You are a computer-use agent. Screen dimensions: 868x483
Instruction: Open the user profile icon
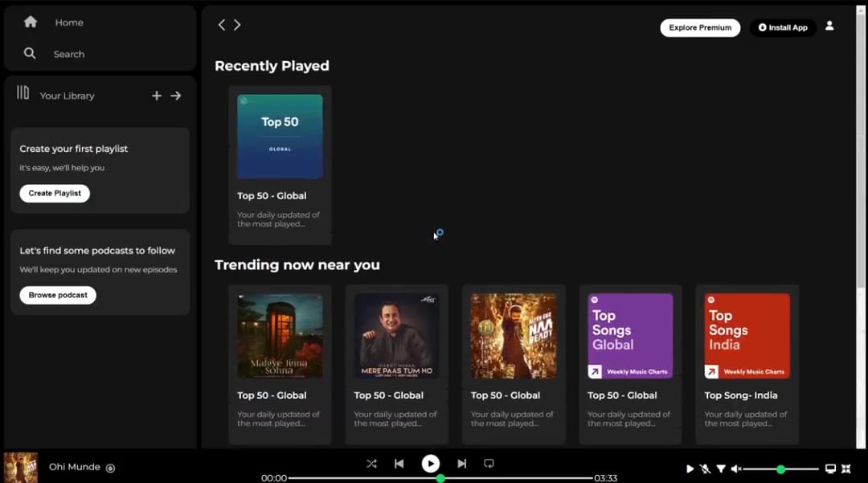tap(829, 26)
